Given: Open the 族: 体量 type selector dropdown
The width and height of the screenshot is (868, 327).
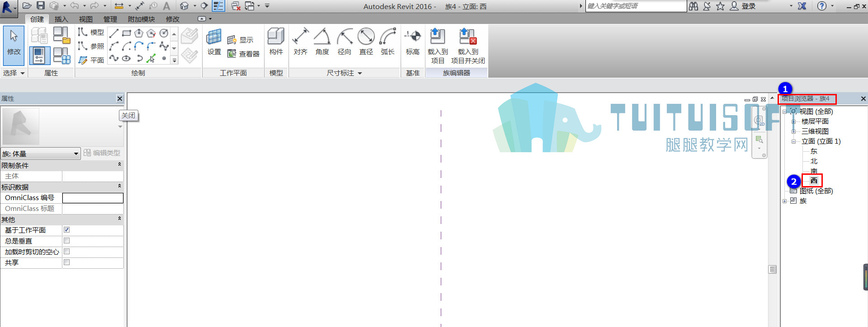Looking at the screenshot, I should [x=41, y=154].
